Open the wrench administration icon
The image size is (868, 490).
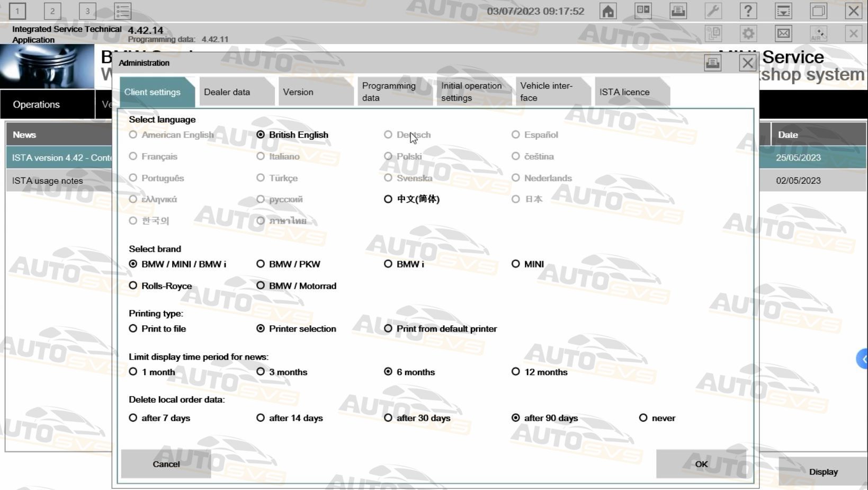tap(713, 11)
